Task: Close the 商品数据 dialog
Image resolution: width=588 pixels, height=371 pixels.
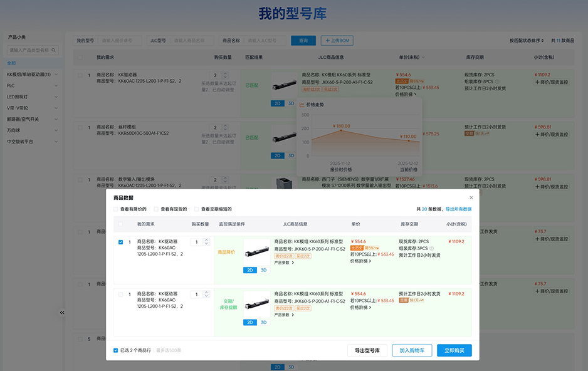Action: point(471,197)
